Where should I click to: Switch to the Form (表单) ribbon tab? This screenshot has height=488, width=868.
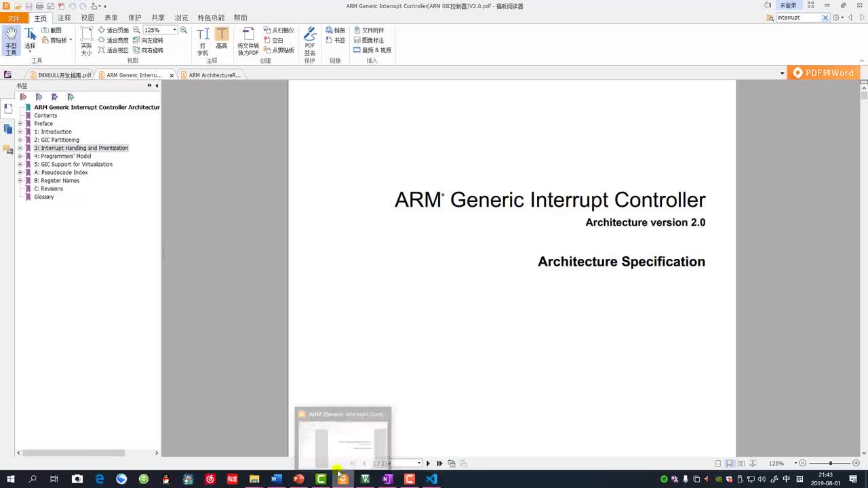(111, 18)
